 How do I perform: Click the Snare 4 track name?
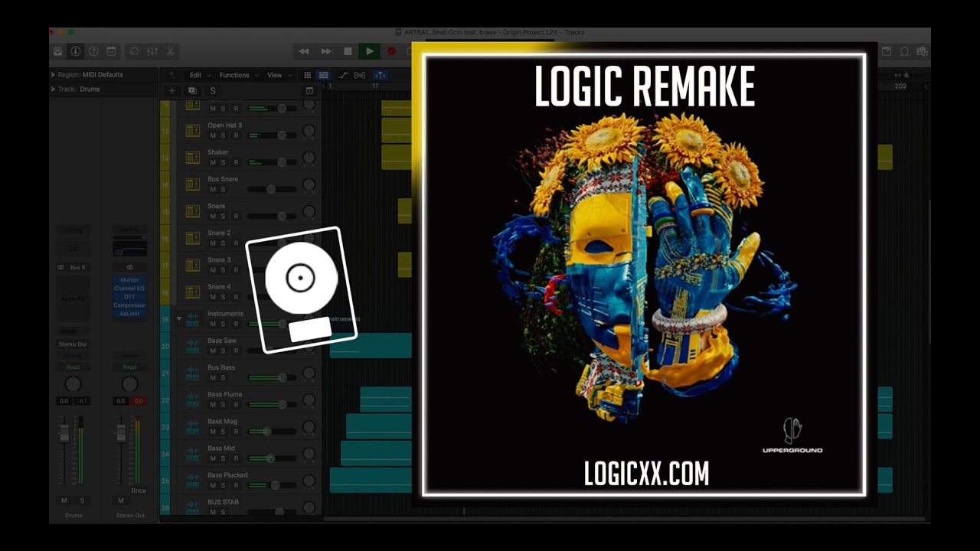click(219, 287)
